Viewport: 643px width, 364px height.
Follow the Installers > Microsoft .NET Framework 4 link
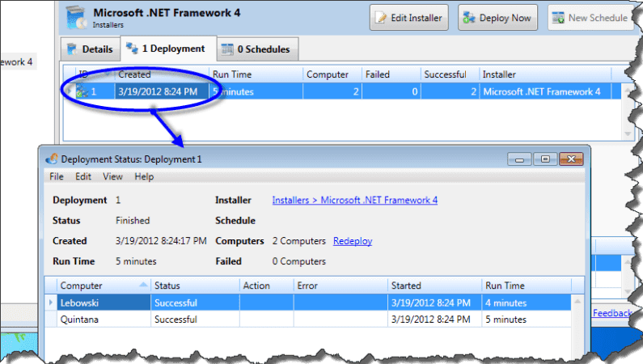pyautogui.click(x=355, y=200)
